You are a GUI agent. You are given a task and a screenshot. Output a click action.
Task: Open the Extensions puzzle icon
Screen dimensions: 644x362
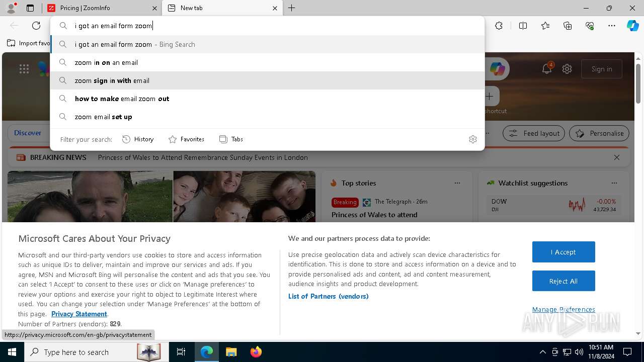[x=499, y=26]
